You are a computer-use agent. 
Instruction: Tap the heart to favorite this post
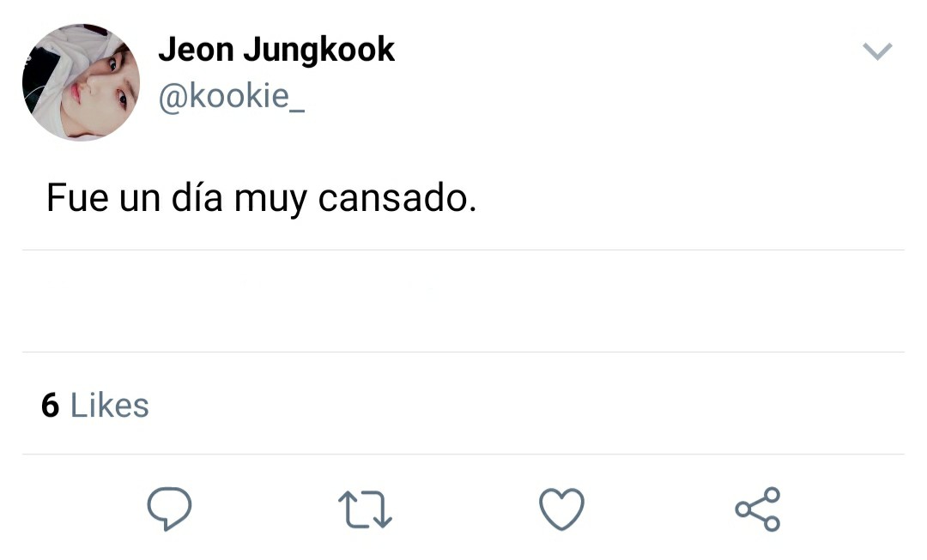coord(561,509)
